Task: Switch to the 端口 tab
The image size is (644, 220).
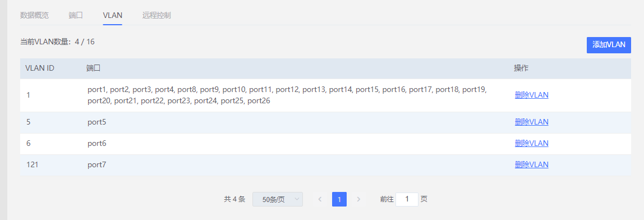Action: (x=76, y=15)
